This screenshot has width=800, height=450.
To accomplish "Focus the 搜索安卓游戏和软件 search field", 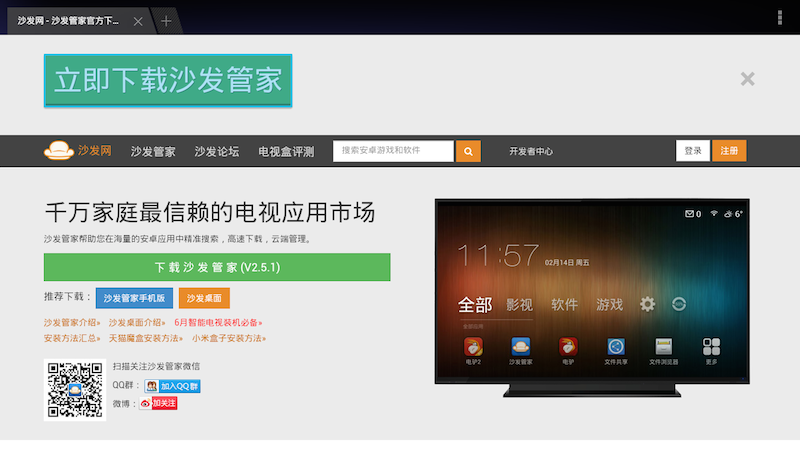I will click(393, 151).
